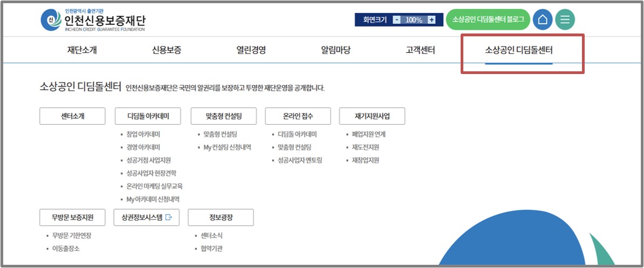Click the 디딤돌 아카데미 category button
The width and height of the screenshot is (644, 268).
click(148, 116)
